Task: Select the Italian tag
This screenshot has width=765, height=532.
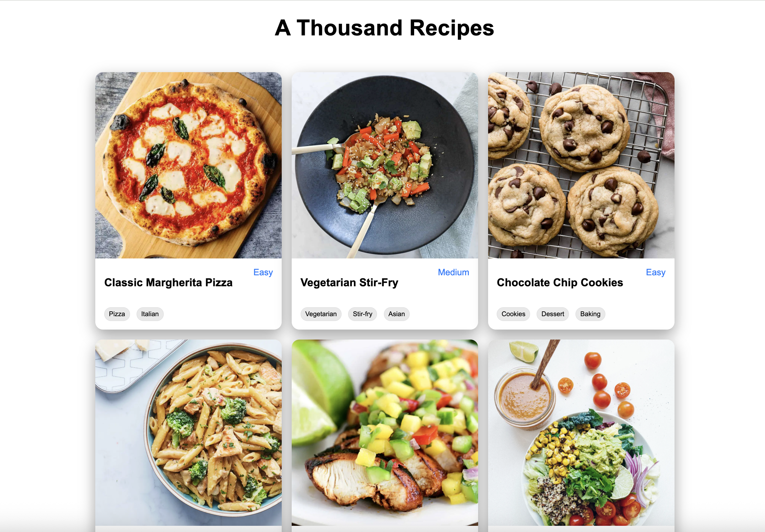Action: coord(150,314)
